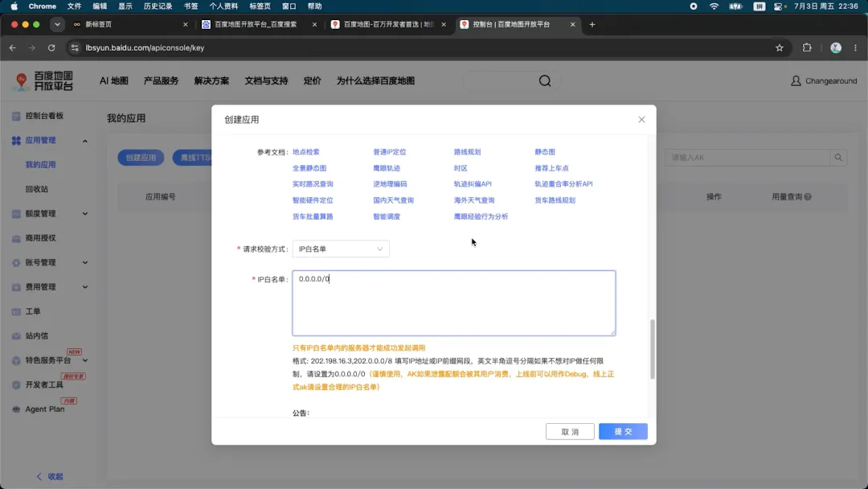Click the Changearound user account icon

coord(796,81)
